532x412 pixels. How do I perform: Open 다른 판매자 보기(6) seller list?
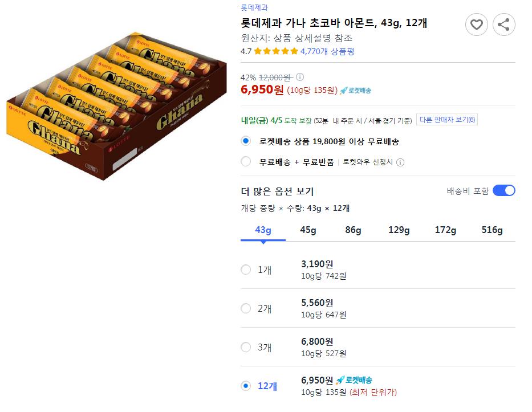pos(447,120)
